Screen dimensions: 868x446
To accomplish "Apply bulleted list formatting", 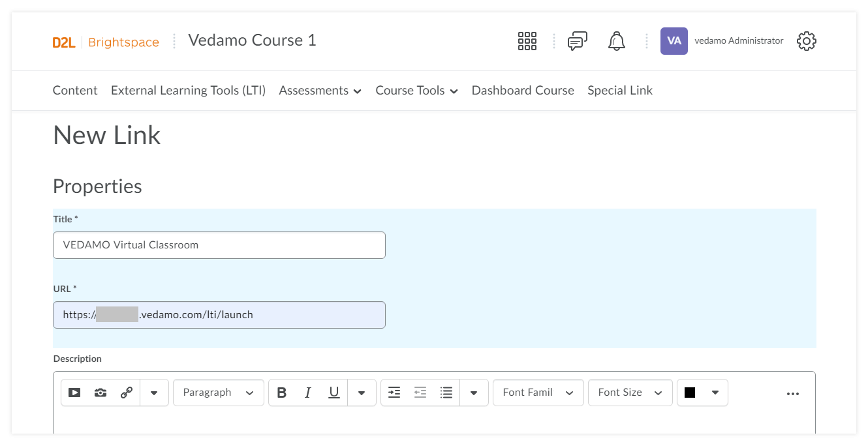I will [x=446, y=393].
